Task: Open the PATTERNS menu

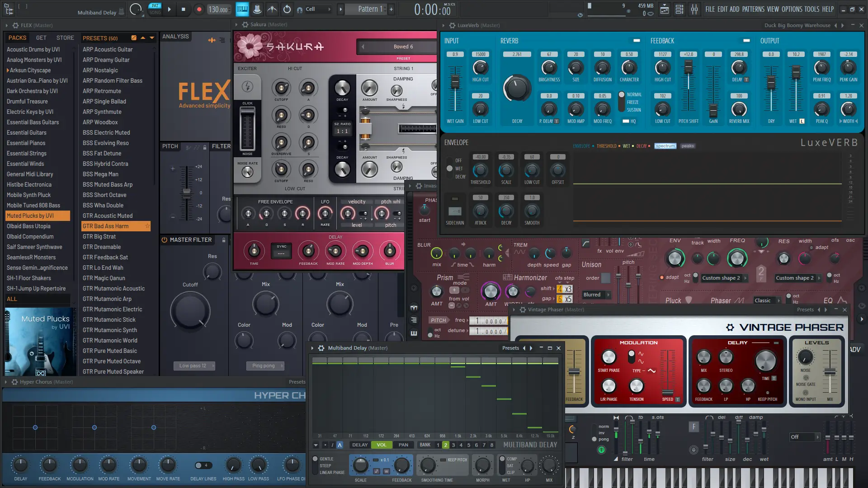Action: (x=753, y=9)
